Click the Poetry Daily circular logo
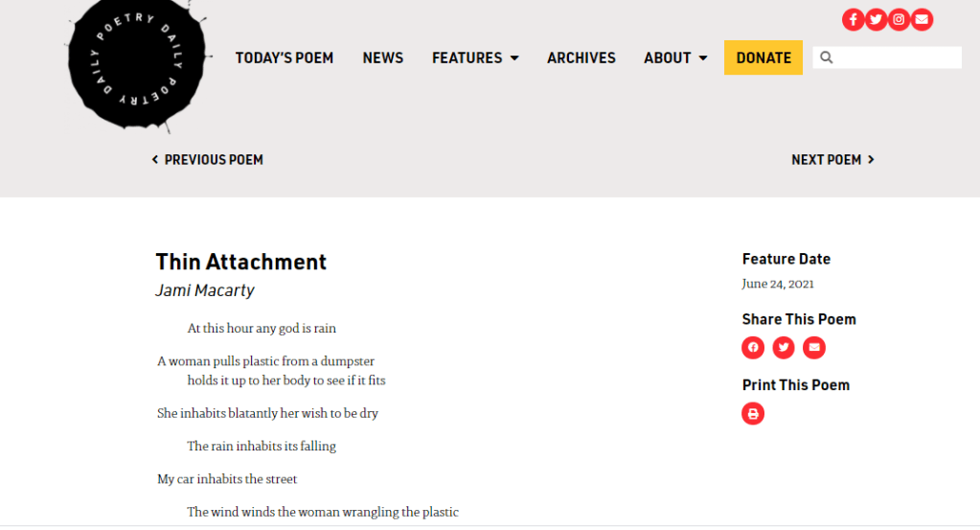This screenshot has width=980, height=530. pos(137,62)
